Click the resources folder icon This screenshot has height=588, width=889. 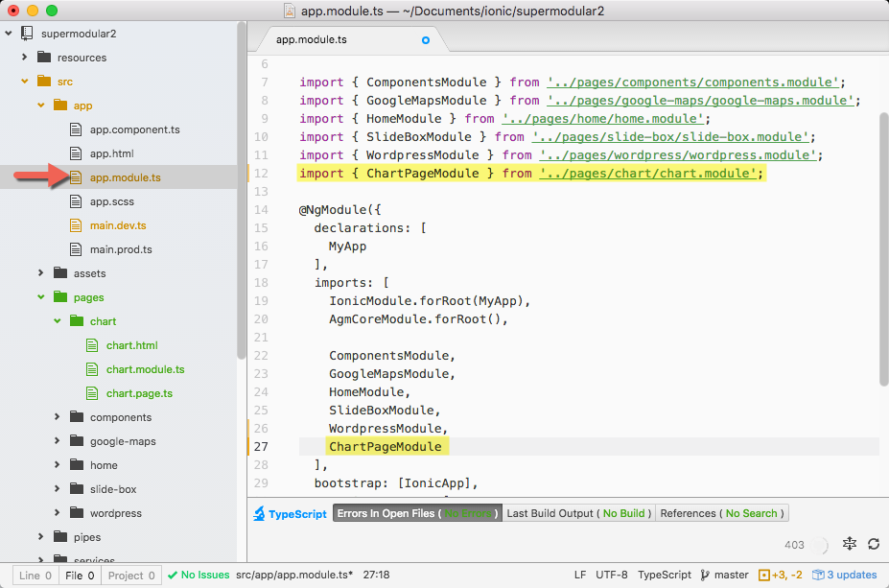click(44, 57)
